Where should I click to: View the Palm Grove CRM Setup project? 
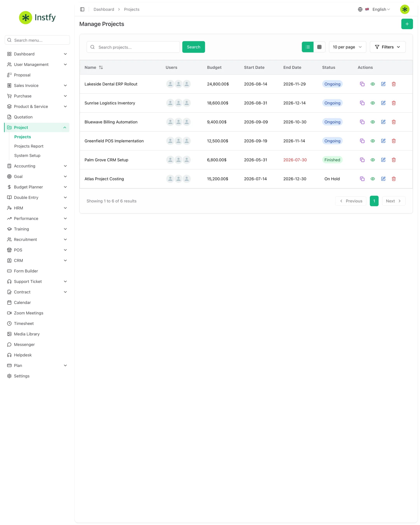coord(373,160)
